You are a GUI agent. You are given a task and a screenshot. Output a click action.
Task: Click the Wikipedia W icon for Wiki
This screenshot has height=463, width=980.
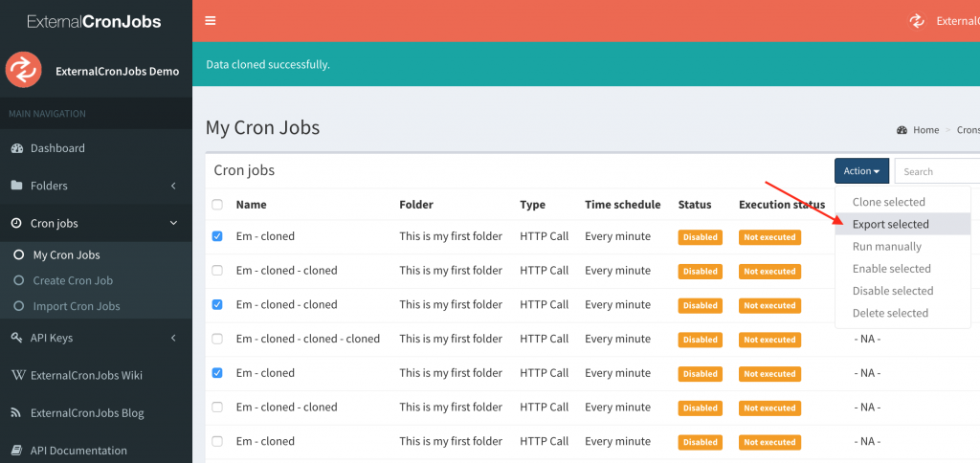click(19, 376)
